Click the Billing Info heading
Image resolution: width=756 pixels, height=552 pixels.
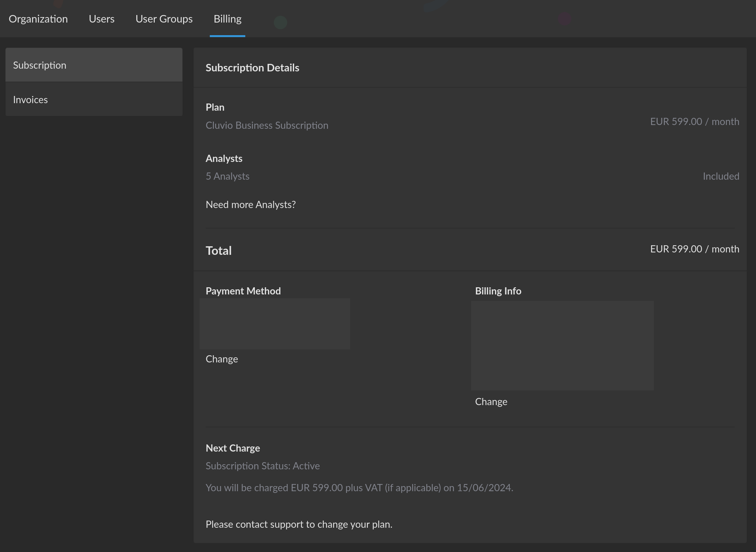[498, 291]
